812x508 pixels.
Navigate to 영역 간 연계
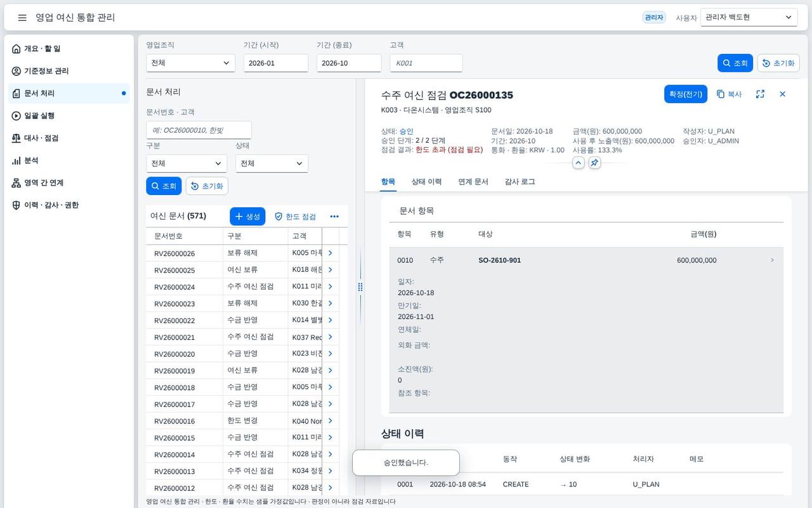(69, 183)
